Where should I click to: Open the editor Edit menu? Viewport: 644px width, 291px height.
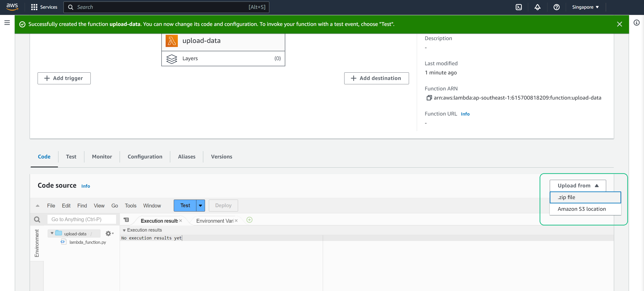(66, 206)
